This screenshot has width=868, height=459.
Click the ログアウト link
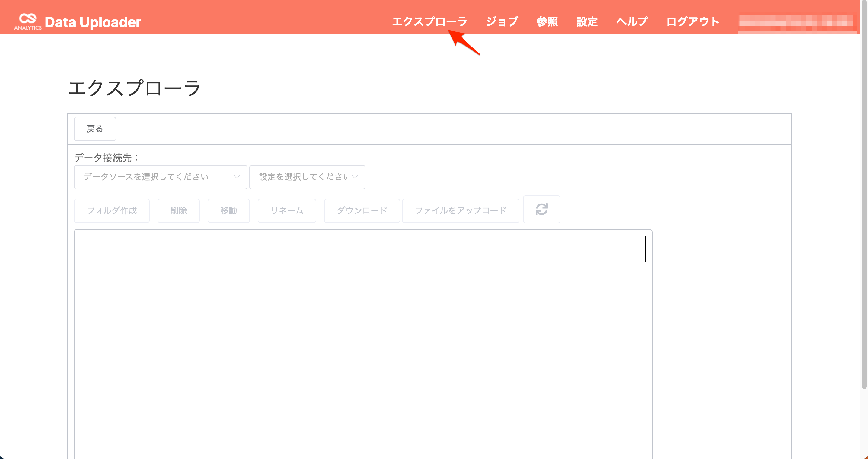click(x=693, y=21)
